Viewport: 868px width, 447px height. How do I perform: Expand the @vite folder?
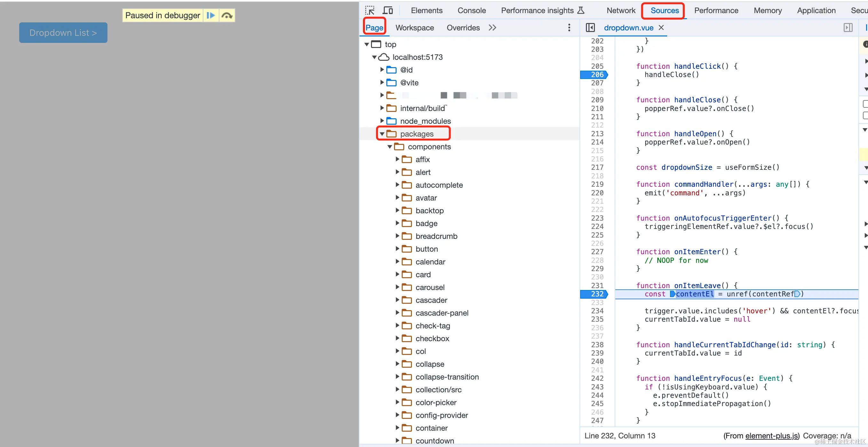pyautogui.click(x=382, y=82)
